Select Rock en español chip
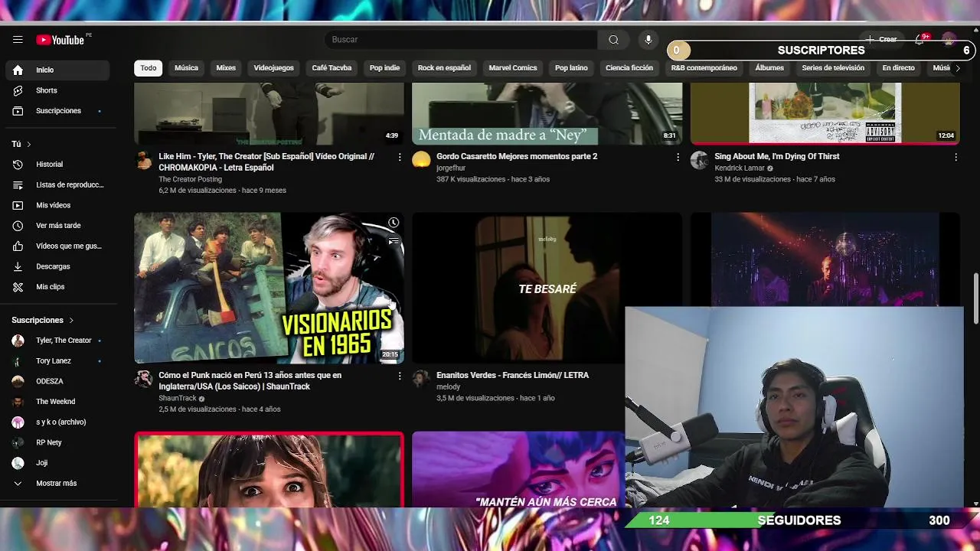 tap(444, 68)
